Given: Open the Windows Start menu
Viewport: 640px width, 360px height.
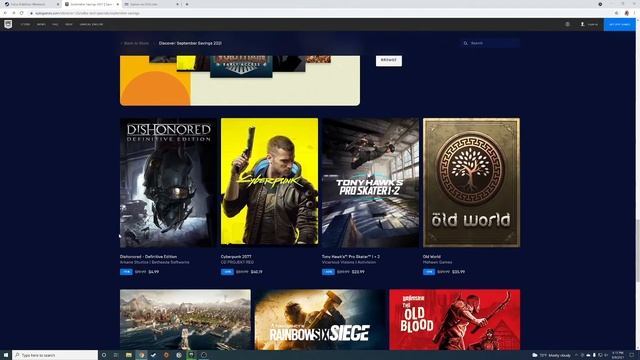Looking at the screenshot, I should (6, 355).
